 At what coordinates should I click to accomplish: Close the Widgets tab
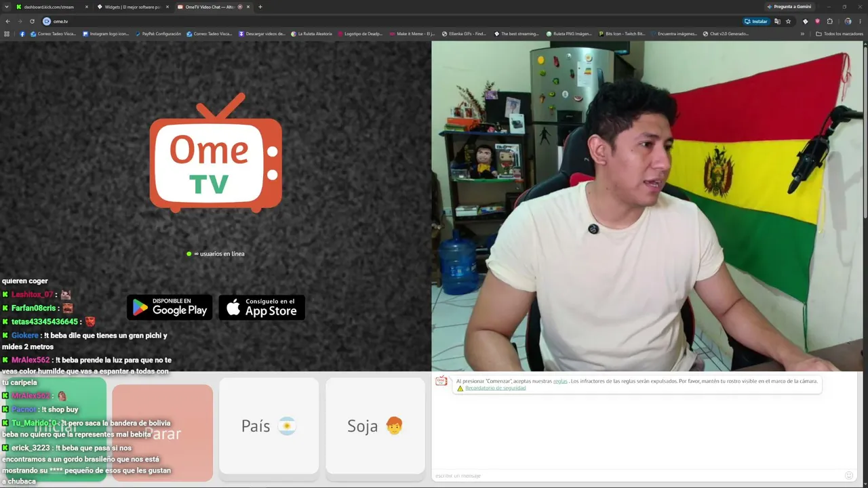click(167, 7)
